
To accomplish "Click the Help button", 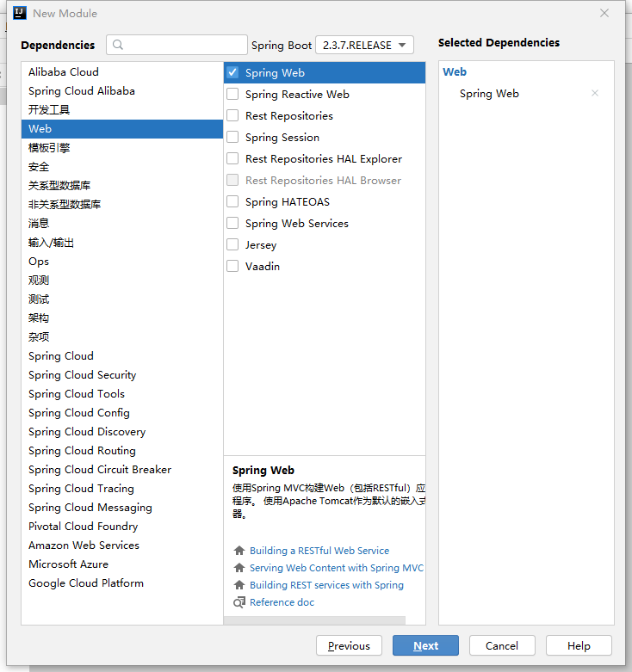I will click(579, 645).
